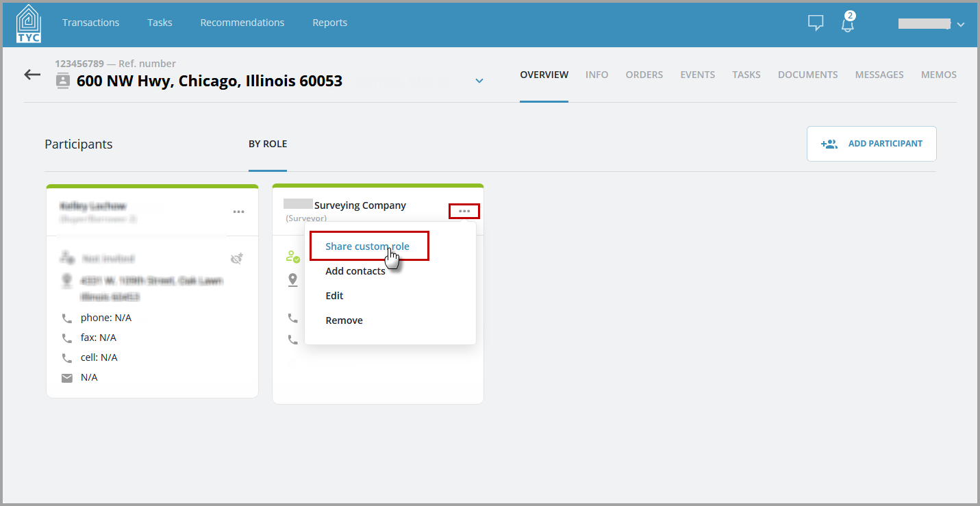Click the ADD PARTICIPANT button
980x506 pixels.
(x=871, y=144)
